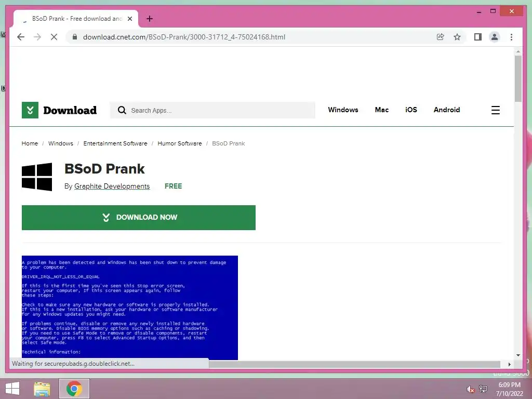
Task: Go back using browser back arrow
Action: click(x=21, y=37)
